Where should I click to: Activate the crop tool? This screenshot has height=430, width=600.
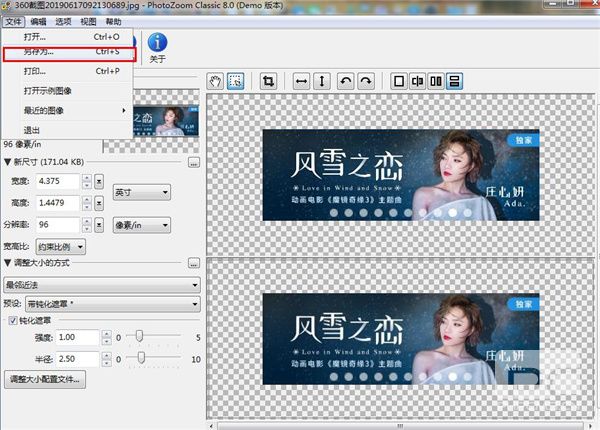point(268,81)
